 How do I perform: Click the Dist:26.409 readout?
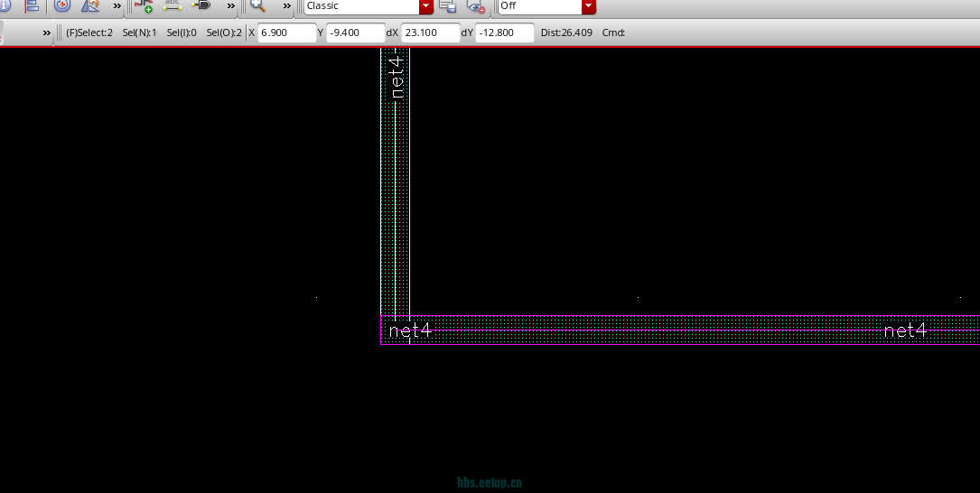pos(566,33)
